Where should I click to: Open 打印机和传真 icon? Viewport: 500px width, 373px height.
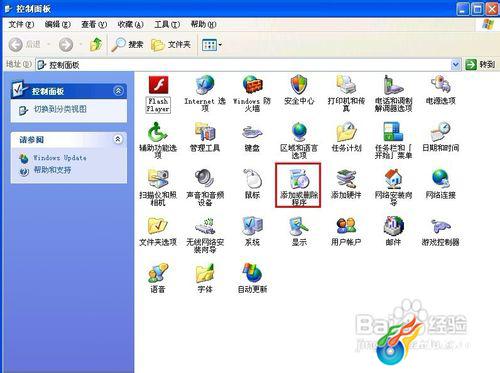pyautogui.click(x=346, y=93)
